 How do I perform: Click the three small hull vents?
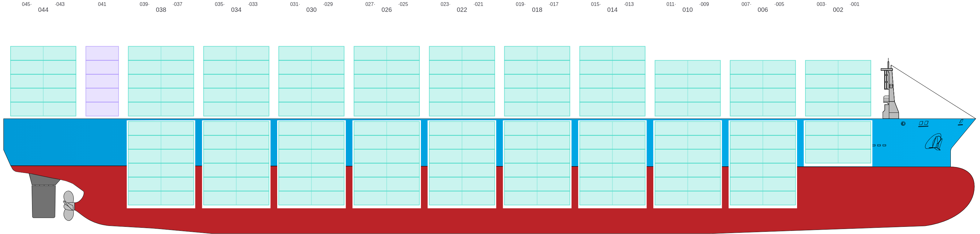(879, 145)
